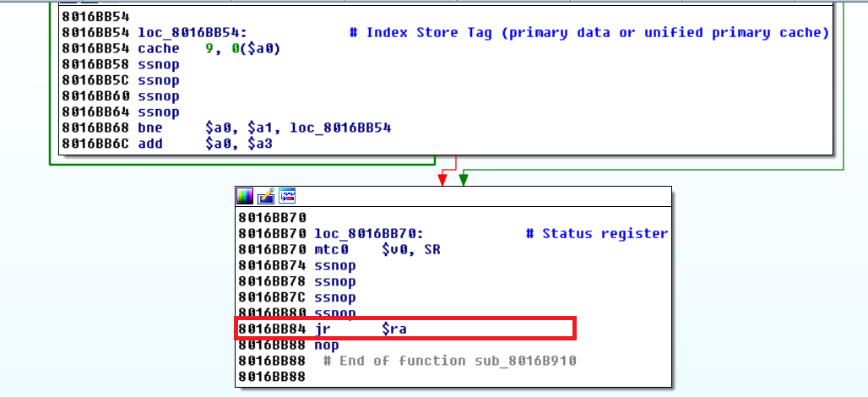Screen dimensions: 868x397
Task: Select the 'nop' instruction at 8016BB88
Action: (327, 345)
